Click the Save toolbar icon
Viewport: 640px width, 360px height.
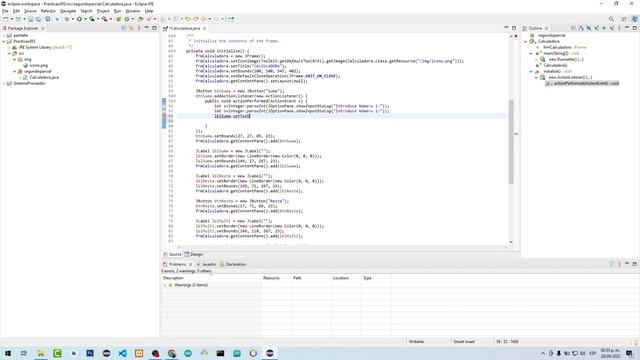(31, 19)
